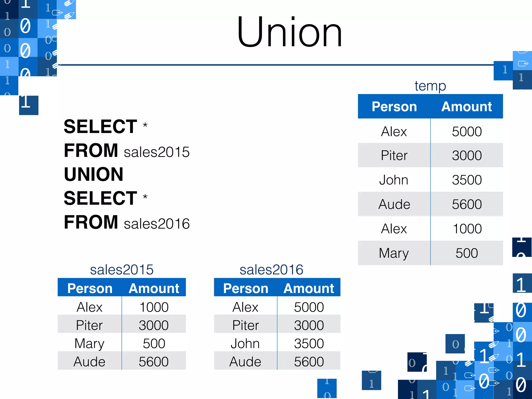
Task: Click sales2016 in the FROM clause
Action: 157,224
